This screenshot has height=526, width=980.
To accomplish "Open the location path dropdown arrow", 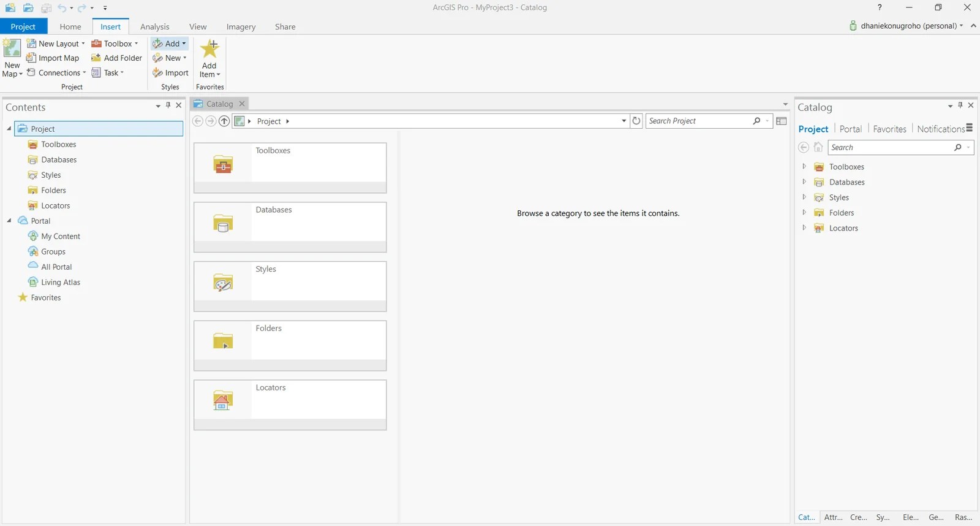I will [x=624, y=121].
